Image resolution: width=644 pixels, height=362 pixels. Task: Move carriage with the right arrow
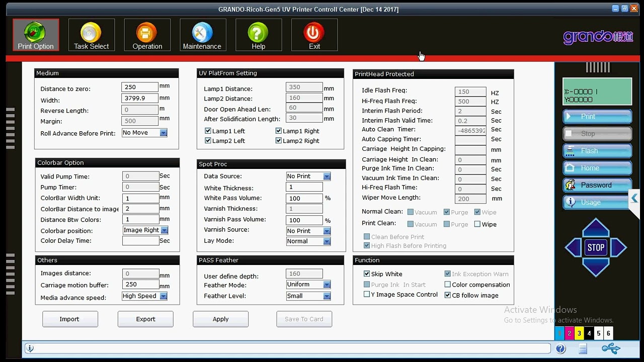coord(619,247)
